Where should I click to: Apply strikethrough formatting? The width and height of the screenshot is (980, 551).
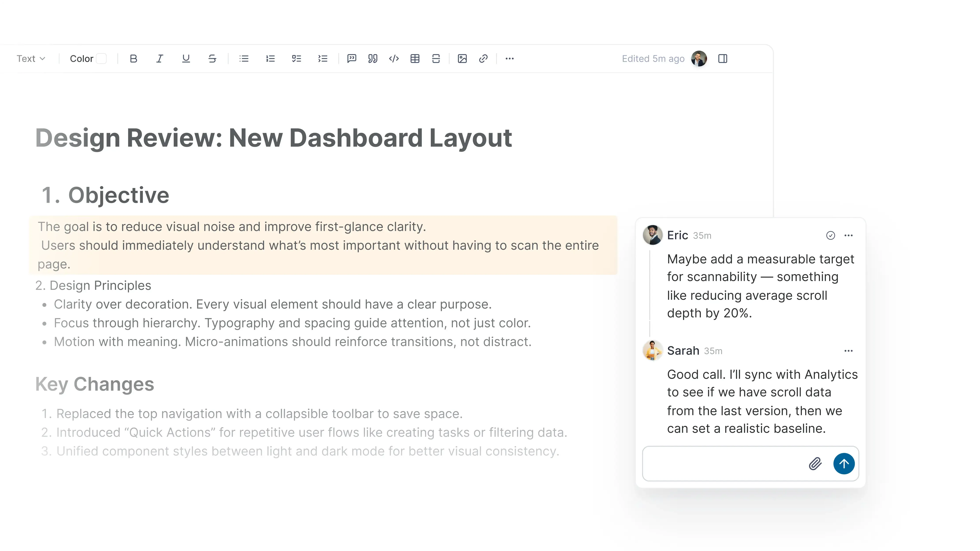coord(212,59)
